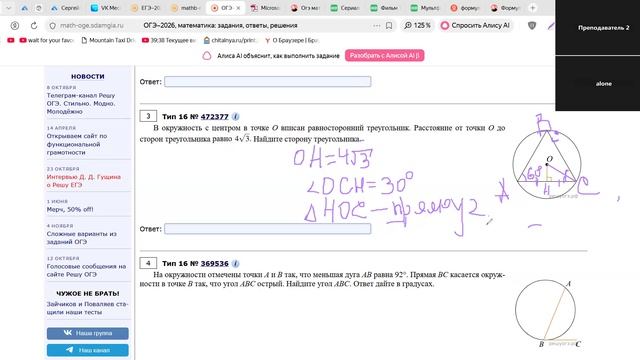The image size is (640, 360).
Task: Click Разобрать с Алисой AI button
Action: click(x=384, y=55)
